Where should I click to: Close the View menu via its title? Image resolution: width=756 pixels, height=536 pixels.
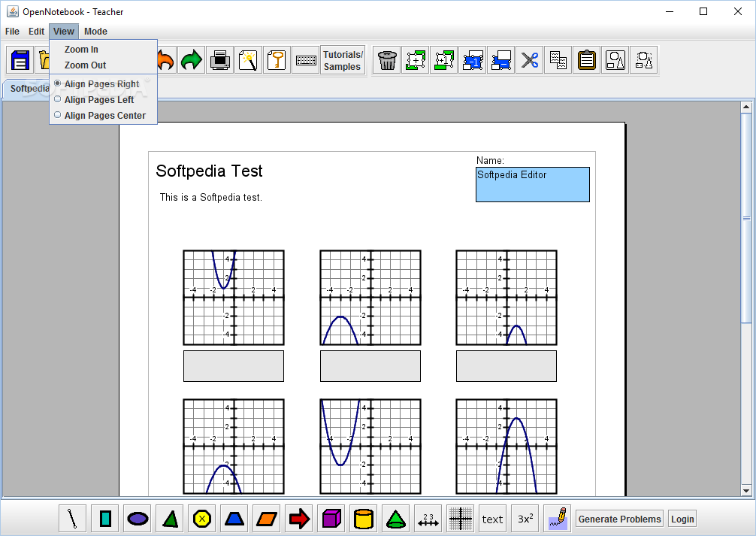(x=64, y=32)
